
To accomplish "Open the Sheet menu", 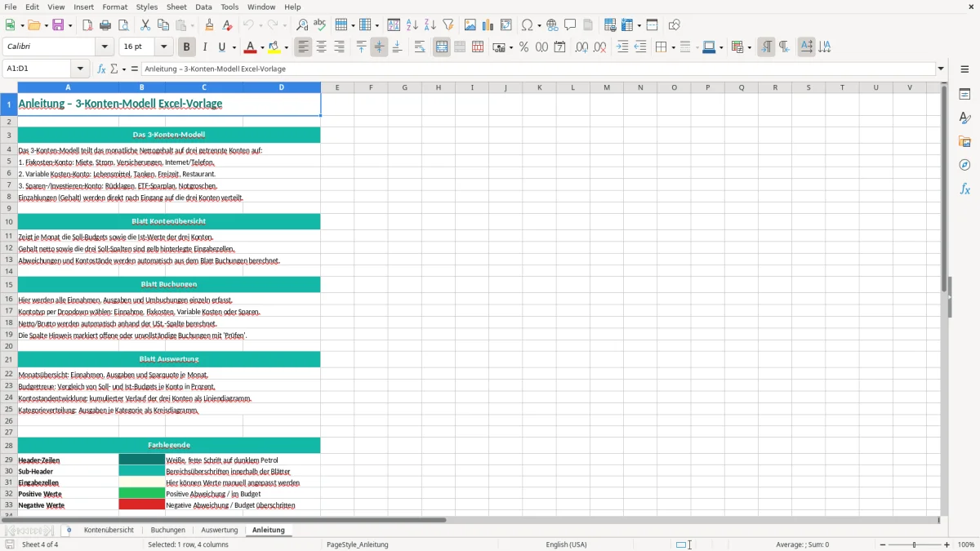I will tap(176, 7).
